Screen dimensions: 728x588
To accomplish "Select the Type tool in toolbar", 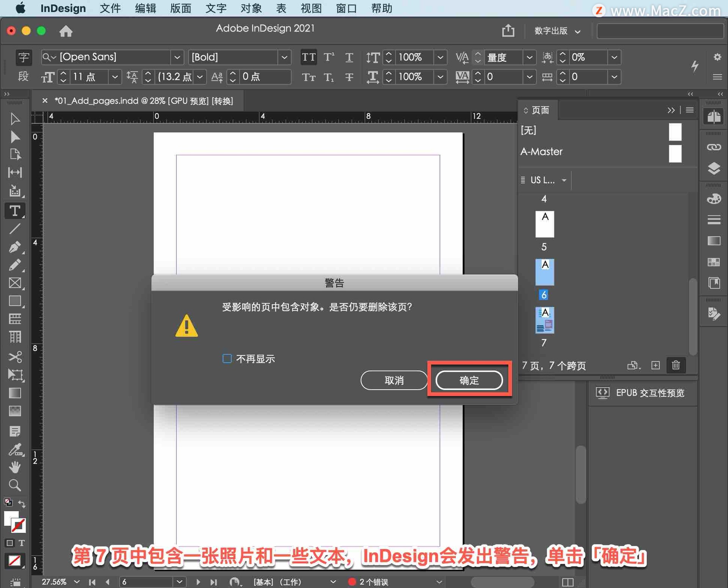I will [x=15, y=211].
